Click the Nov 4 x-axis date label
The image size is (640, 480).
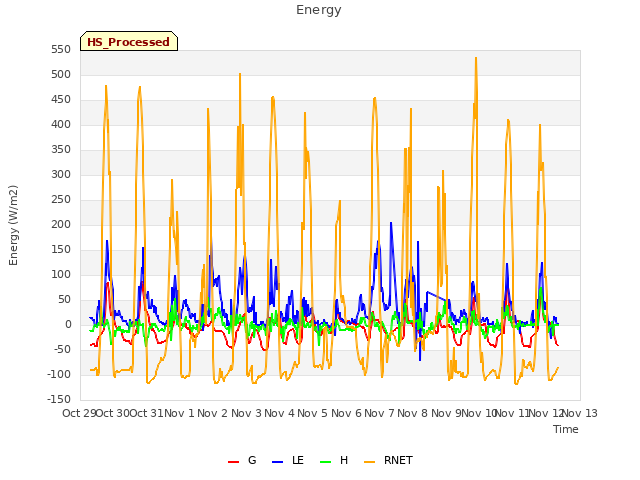point(280,413)
